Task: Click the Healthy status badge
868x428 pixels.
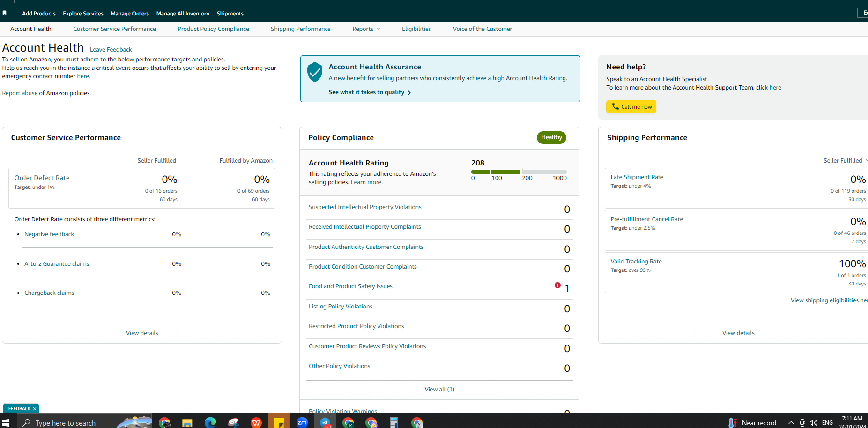Action: click(551, 137)
